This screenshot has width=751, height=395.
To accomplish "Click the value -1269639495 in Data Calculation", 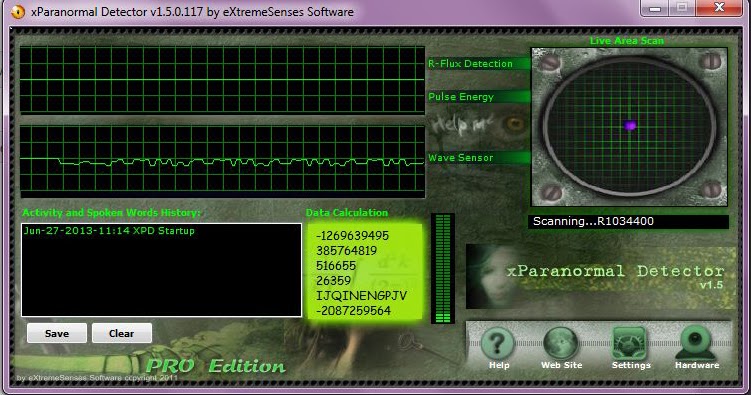I will tap(353, 236).
